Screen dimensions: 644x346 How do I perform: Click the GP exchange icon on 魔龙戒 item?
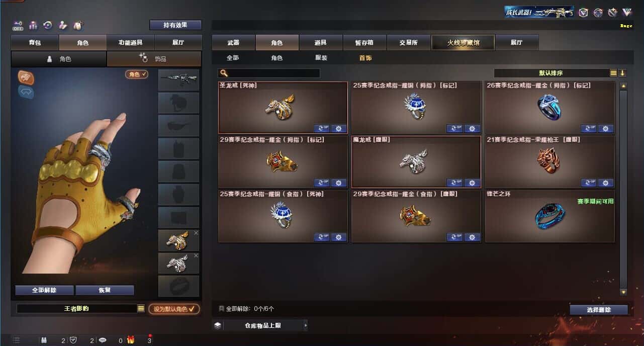(455, 183)
